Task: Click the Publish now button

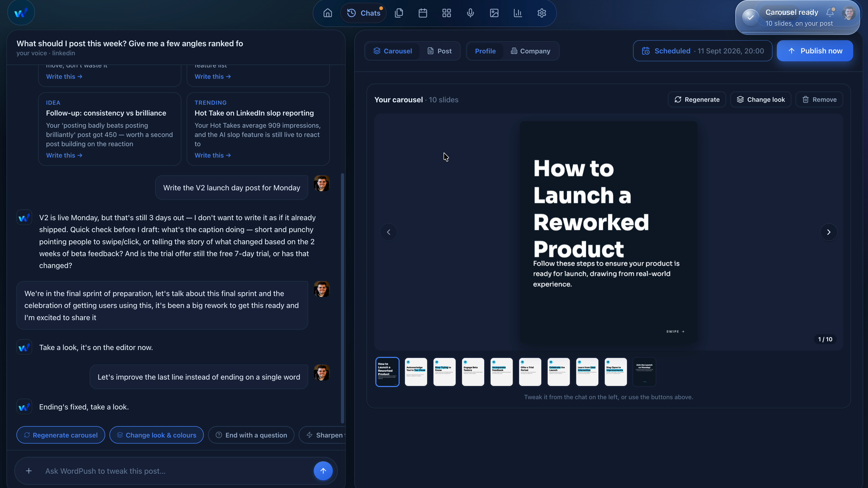Action: point(815,51)
